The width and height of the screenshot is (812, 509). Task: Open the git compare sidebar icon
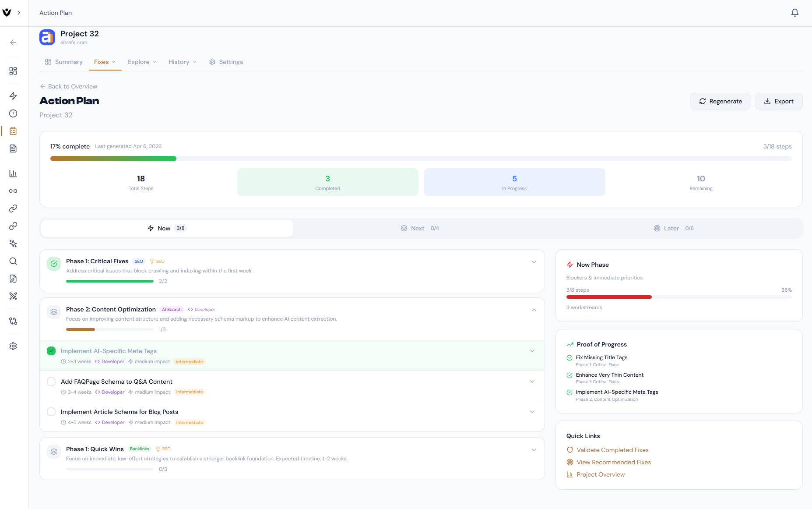tap(13, 321)
